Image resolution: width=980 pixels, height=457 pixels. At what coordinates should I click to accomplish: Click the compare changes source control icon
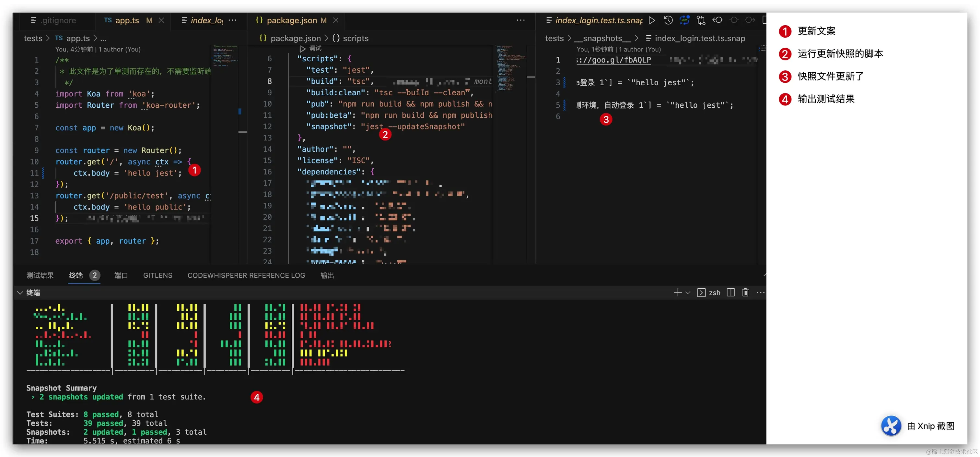click(x=701, y=20)
